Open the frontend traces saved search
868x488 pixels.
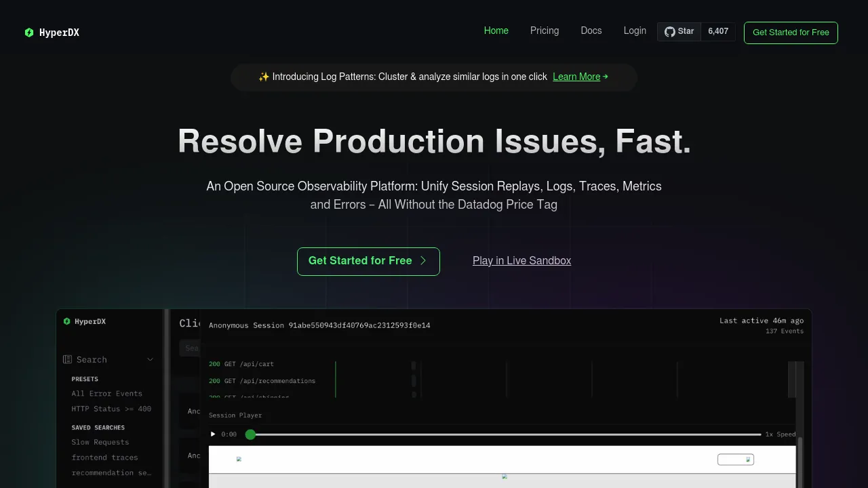[x=104, y=457]
